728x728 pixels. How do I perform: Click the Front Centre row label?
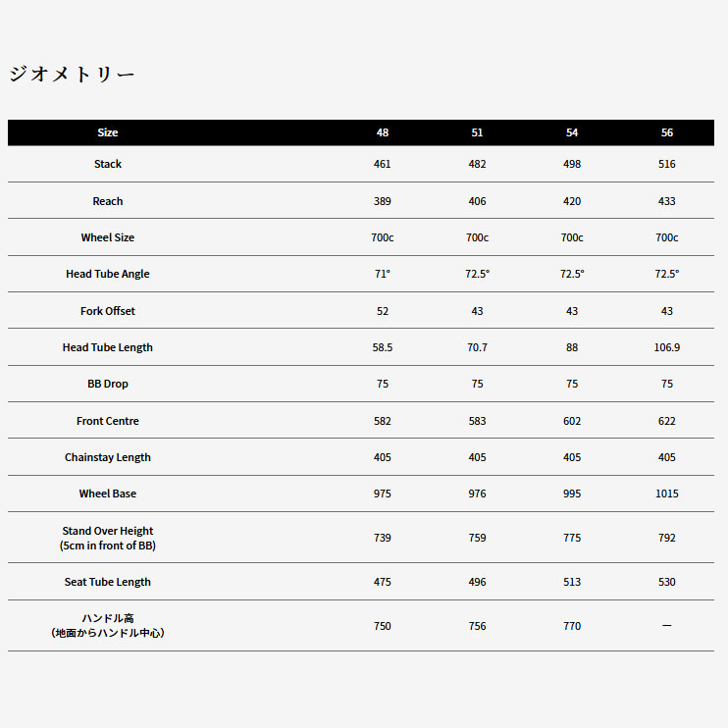[x=108, y=421]
